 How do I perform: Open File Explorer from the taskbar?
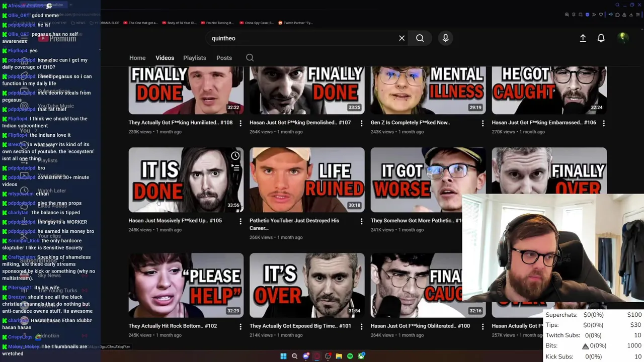[339, 356]
